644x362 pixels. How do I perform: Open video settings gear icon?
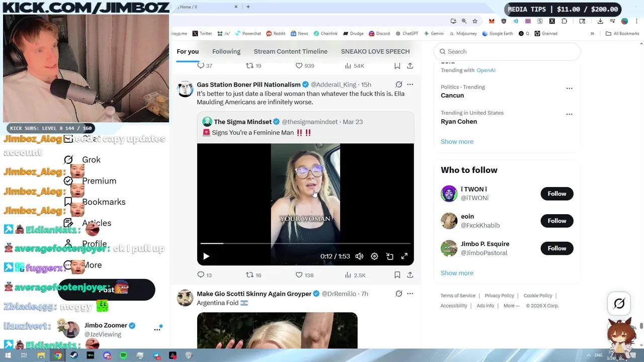374,256
